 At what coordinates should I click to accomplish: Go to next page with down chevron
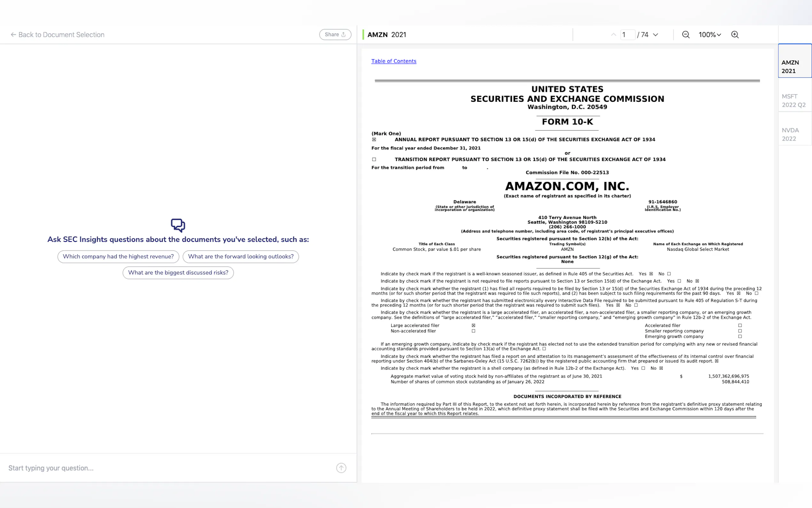click(656, 35)
